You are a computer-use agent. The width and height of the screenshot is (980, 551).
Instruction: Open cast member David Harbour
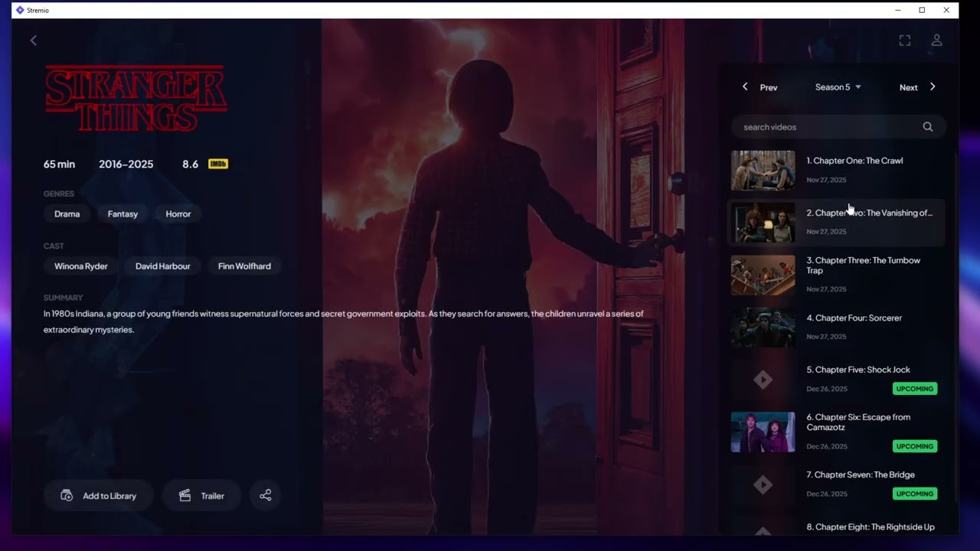pyautogui.click(x=163, y=266)
